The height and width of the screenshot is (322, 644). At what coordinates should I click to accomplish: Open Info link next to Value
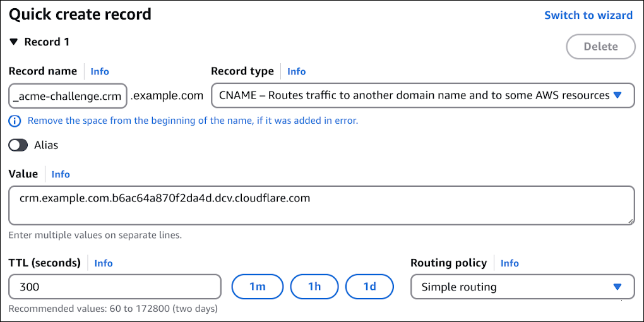[x=61, y=174]
